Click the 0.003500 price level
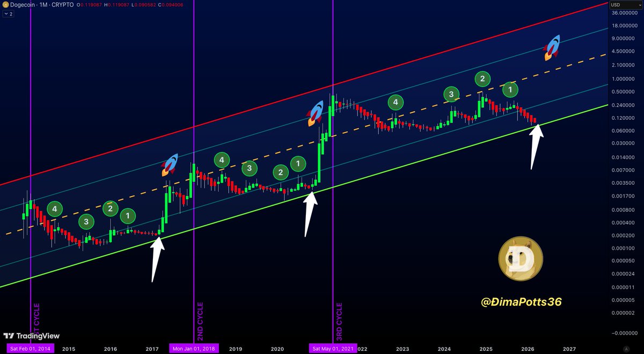 (624, 183)
